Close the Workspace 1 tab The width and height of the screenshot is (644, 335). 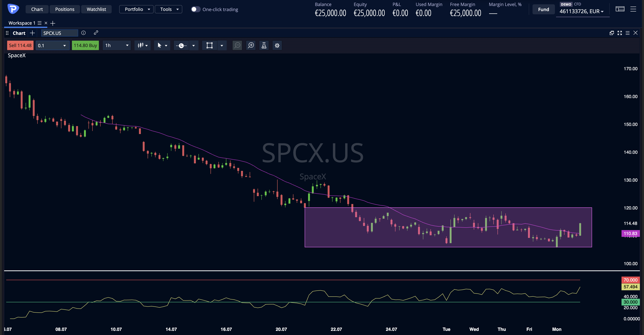46,23
